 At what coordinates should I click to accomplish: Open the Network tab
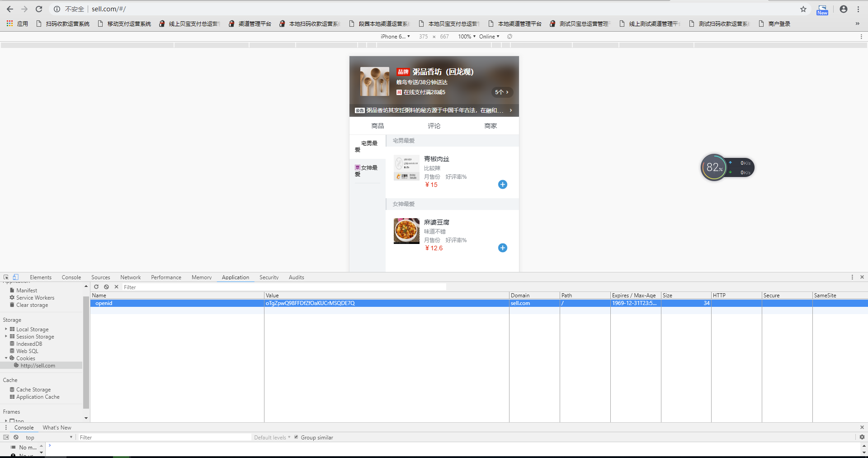click(130, 277)
